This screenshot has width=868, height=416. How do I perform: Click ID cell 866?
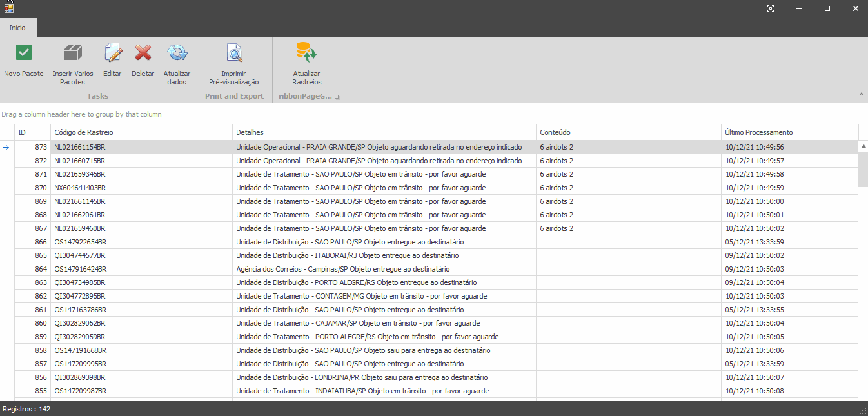pyautogui.click(x=32, y=242)
